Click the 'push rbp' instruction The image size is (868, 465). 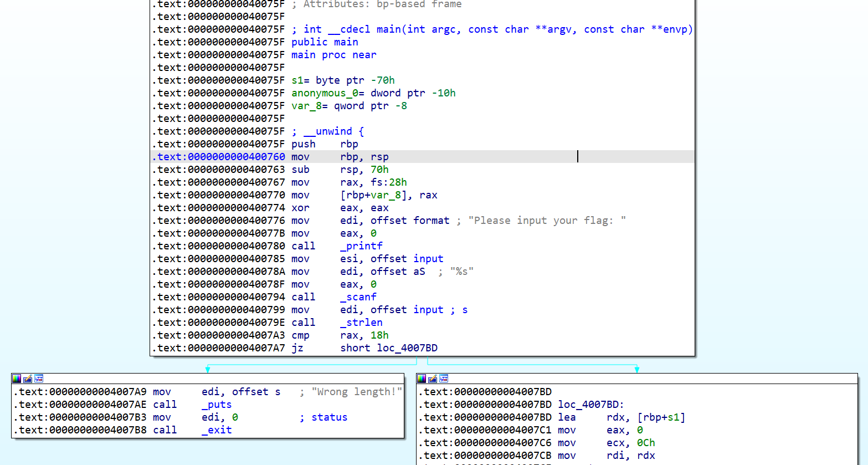(325, 144)
